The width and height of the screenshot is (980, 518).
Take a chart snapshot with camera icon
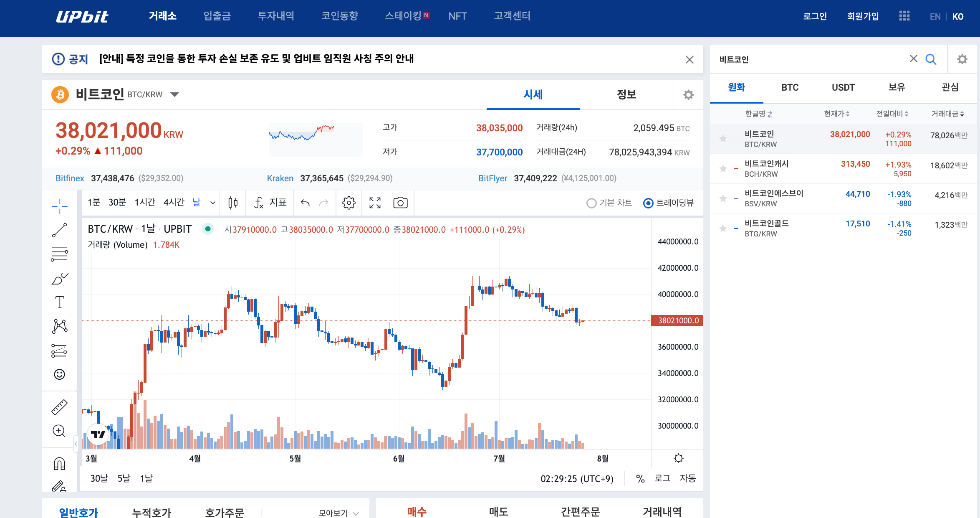400,203
